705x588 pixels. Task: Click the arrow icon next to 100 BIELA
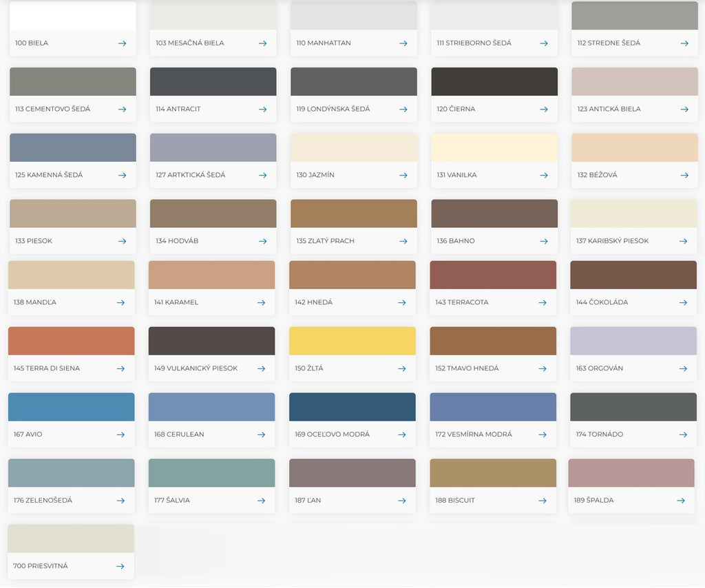point(122,43)
